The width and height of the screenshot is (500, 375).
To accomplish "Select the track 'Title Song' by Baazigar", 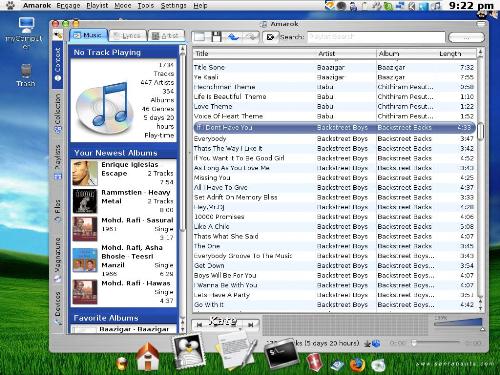I will click(334, 67).
